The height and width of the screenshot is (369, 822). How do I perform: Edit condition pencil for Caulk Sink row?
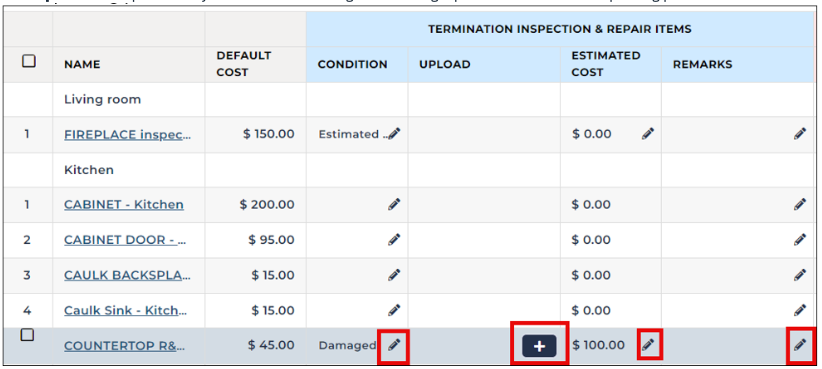coord(394,310)
